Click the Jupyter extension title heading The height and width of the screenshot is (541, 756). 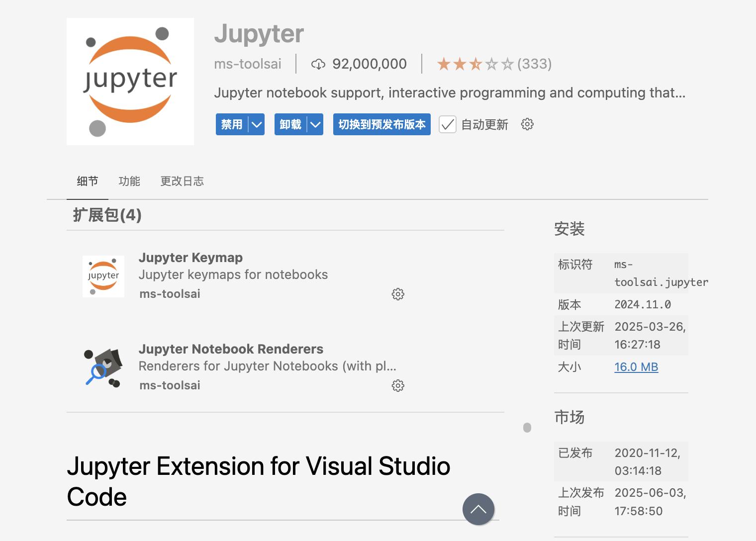pos(259,34)
